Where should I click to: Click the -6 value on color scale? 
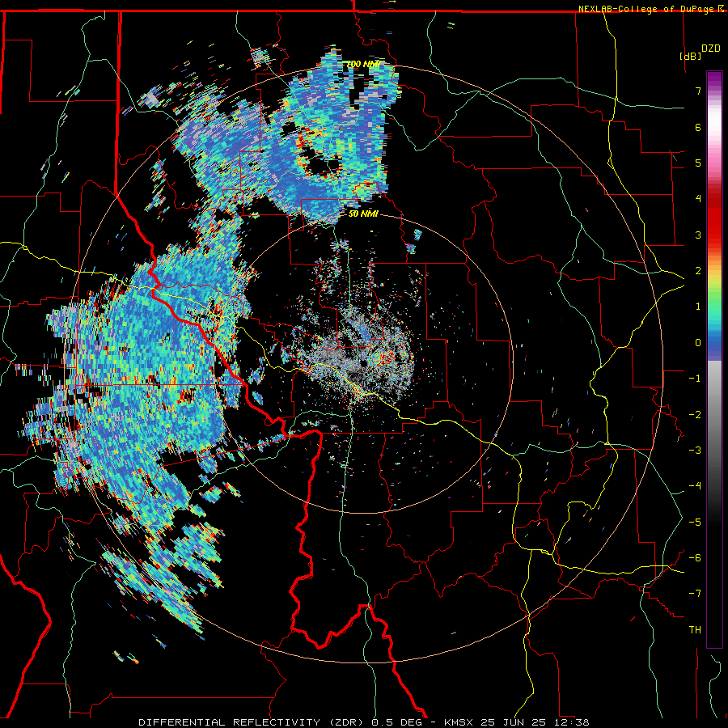pyautogui.click(x=695, y=558)
